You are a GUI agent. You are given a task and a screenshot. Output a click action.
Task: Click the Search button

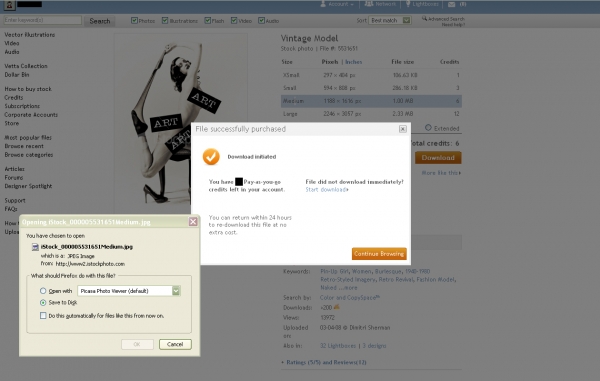99,21
